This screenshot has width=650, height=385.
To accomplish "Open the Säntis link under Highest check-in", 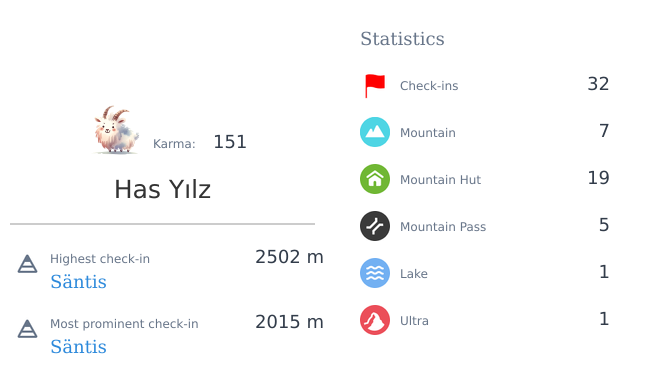I will coord(78,282).
